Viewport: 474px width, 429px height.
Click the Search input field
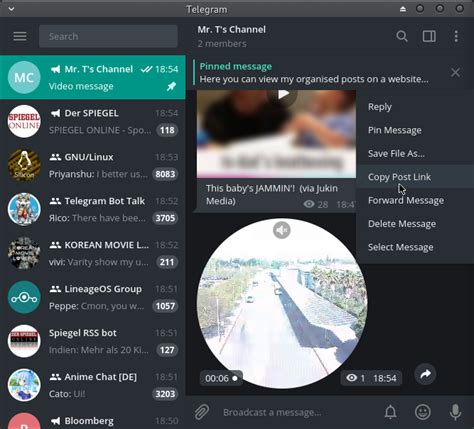[108, 36]
